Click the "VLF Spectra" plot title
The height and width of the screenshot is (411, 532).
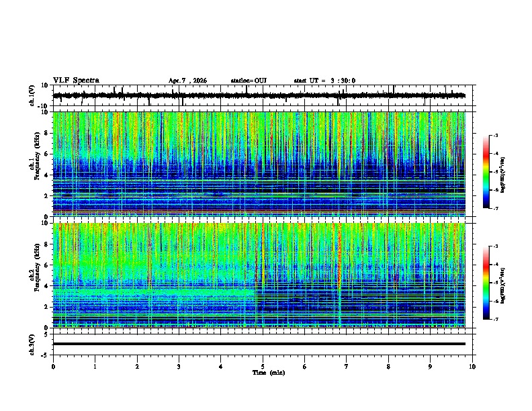(76, 81)
